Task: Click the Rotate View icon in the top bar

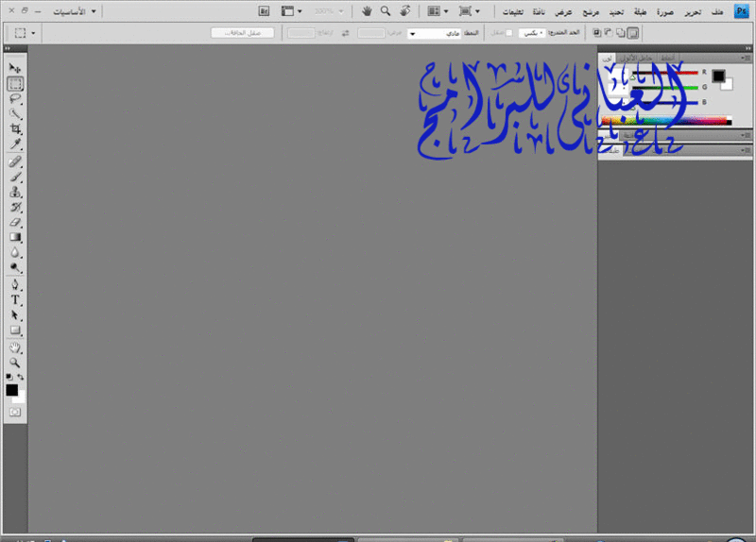Action: point(405,11)
